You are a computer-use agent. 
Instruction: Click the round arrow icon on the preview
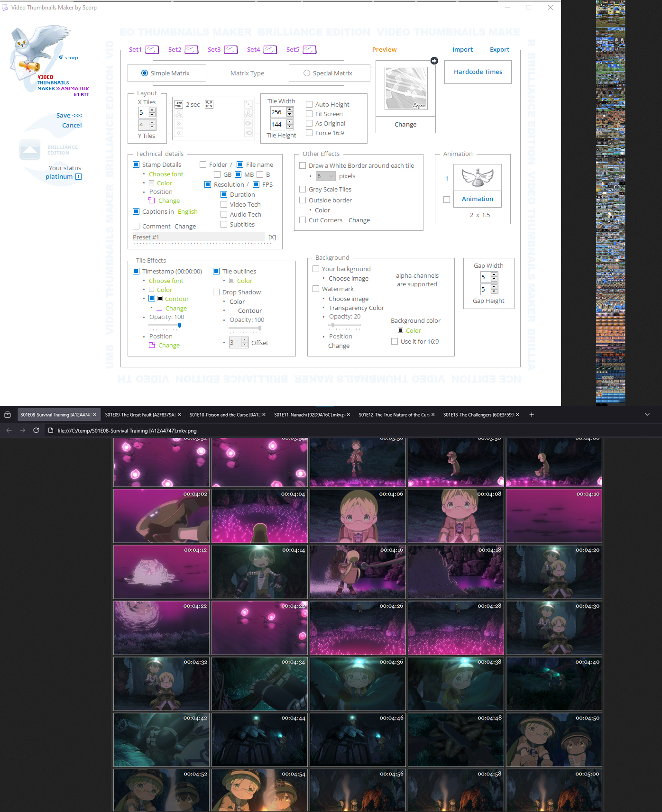point(434,61)
